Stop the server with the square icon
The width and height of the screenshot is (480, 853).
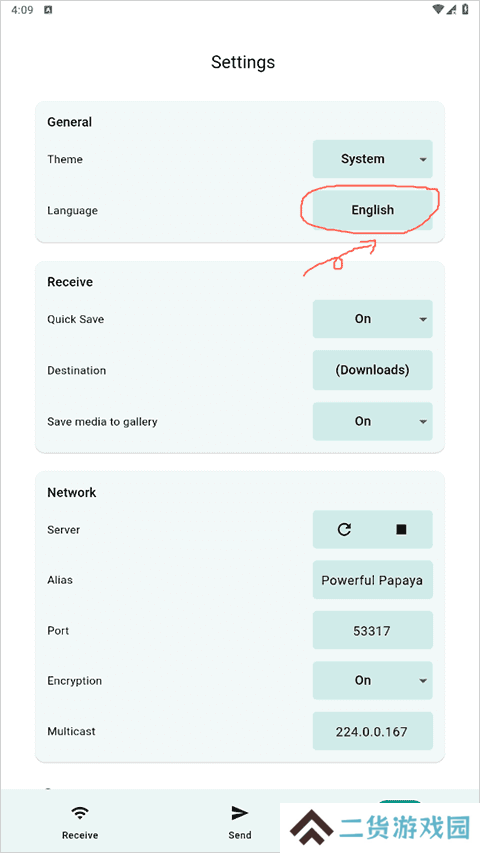pyautogui.click(x=401, y=529)
